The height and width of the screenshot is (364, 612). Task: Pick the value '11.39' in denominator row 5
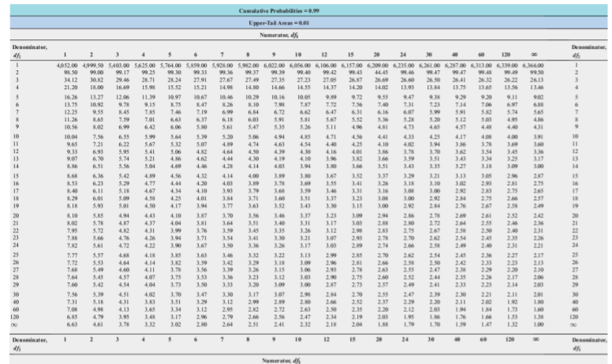pyautogui.click(x=148, y=97)
